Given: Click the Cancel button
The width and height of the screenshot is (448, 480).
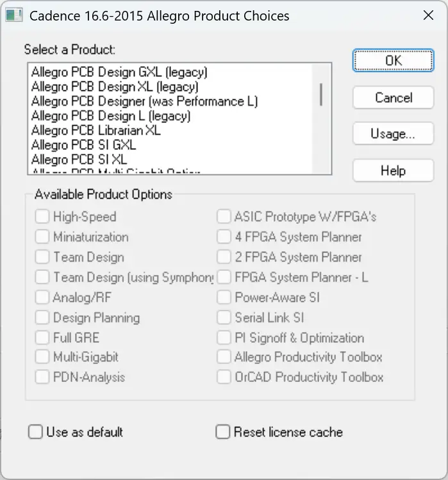Looking at the screenshot, I should [393, 98].
